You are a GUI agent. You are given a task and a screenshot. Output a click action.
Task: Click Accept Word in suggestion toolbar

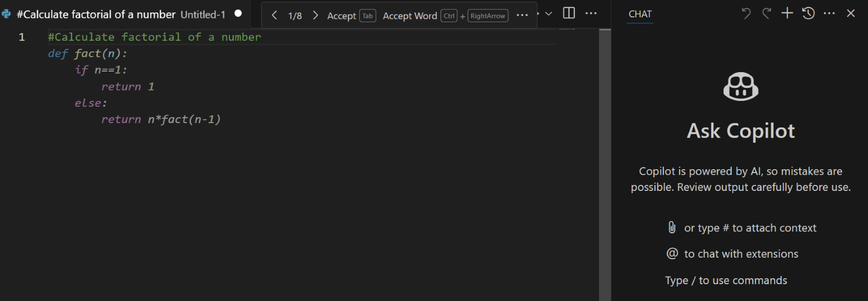coord(410,16)
